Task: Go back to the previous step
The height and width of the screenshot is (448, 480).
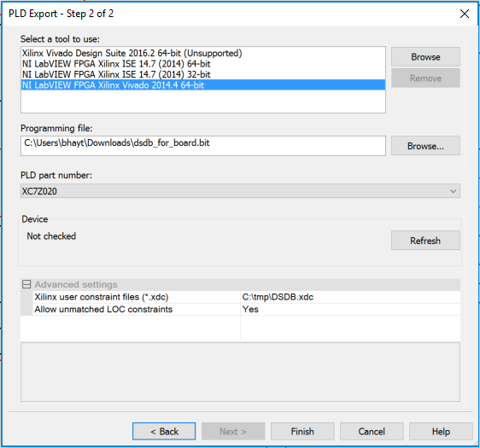Action: click(164, 432)
